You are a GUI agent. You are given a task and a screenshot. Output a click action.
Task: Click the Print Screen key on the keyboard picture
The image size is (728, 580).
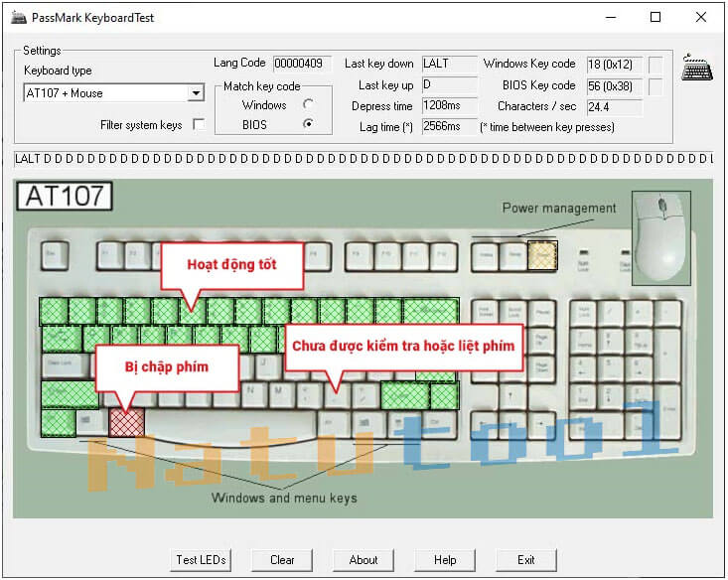click(x=486, y=312)
